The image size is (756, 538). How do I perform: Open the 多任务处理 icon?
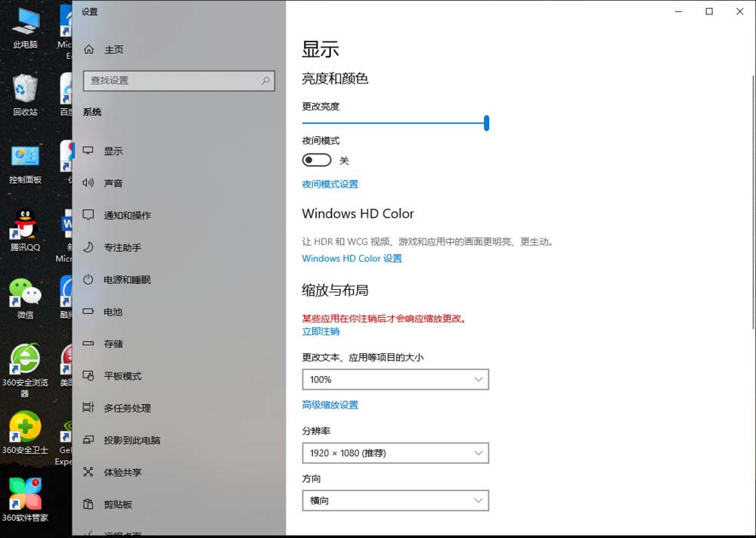coord(88,408)
